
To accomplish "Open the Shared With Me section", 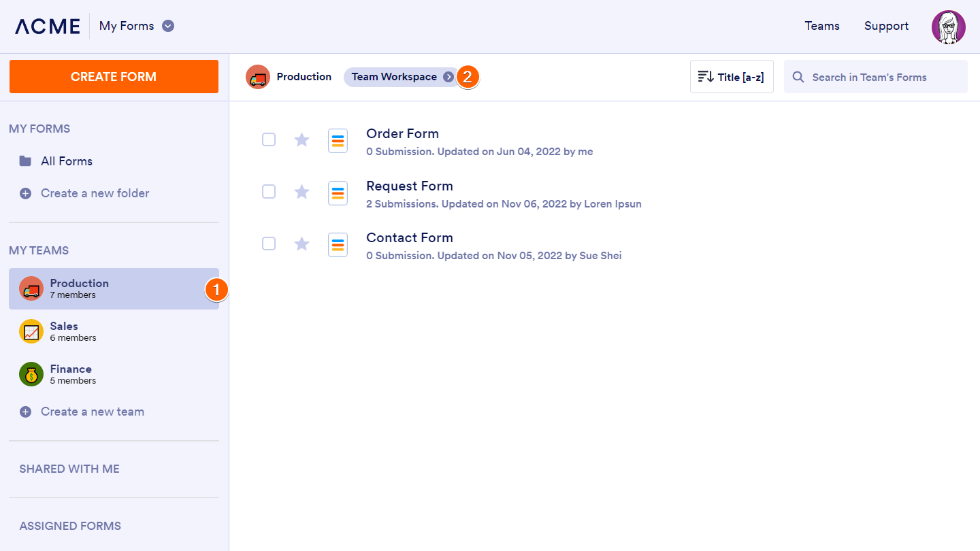I will [x=69, y=469].
